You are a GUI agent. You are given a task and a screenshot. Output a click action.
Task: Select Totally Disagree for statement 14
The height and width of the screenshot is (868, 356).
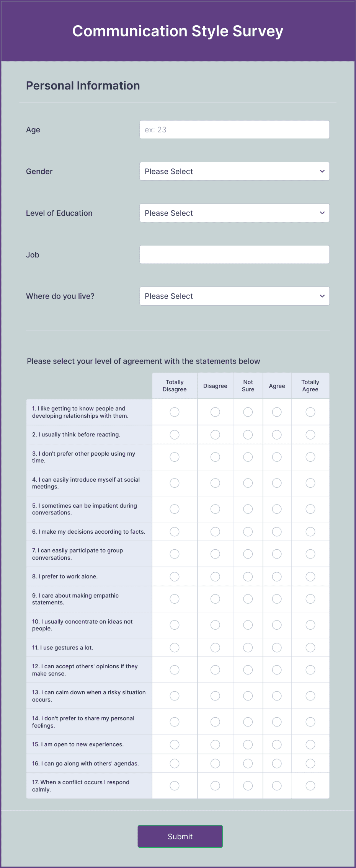pyautogui.click(x=175, y=721)
